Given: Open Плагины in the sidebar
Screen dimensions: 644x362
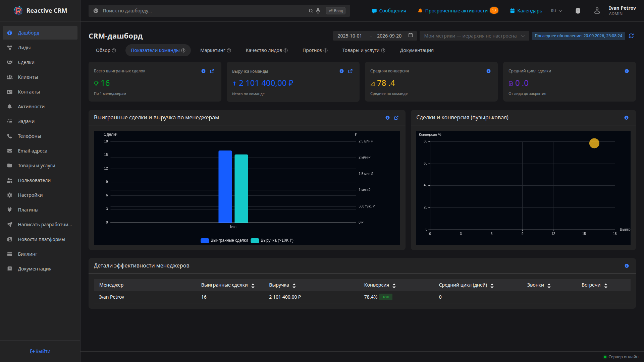Looking at the screenshot, I should click(40, 210).
